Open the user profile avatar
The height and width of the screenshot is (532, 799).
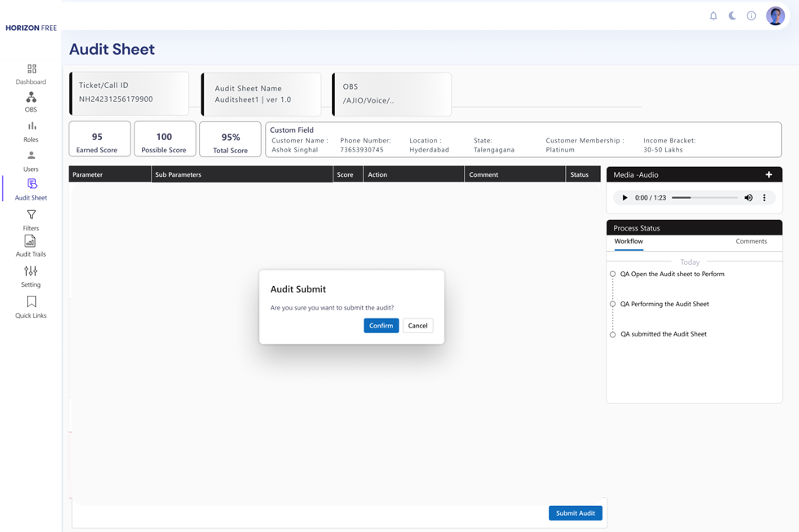pyautogui.click(x=775, y=15)
